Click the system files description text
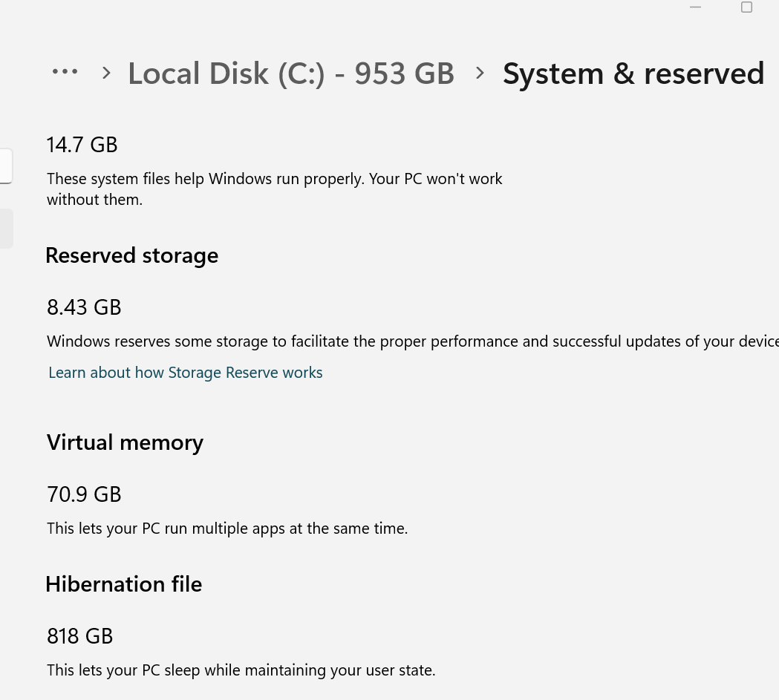 pyautogui.click(x=274, y=189)
